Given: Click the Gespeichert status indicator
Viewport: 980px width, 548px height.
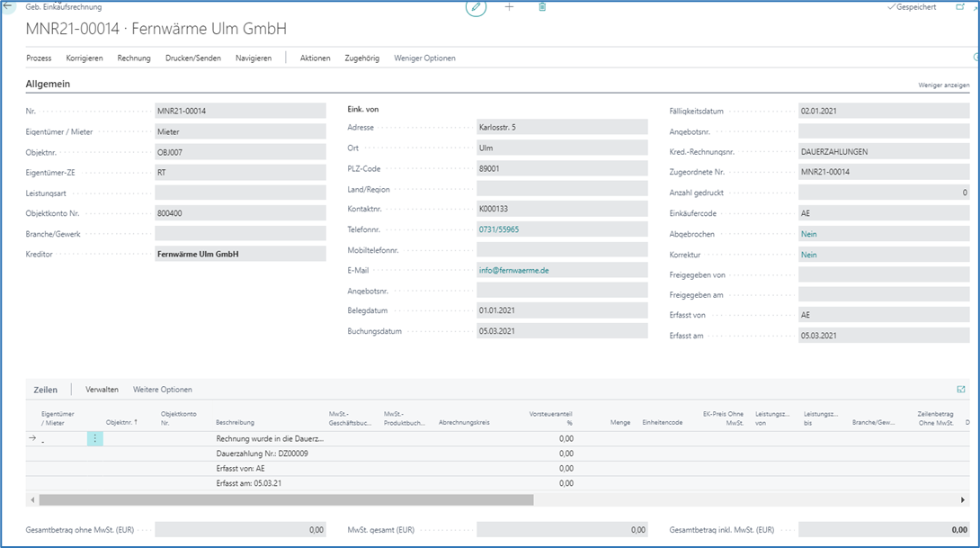Looking at the screenshot, I should (912, 7).
